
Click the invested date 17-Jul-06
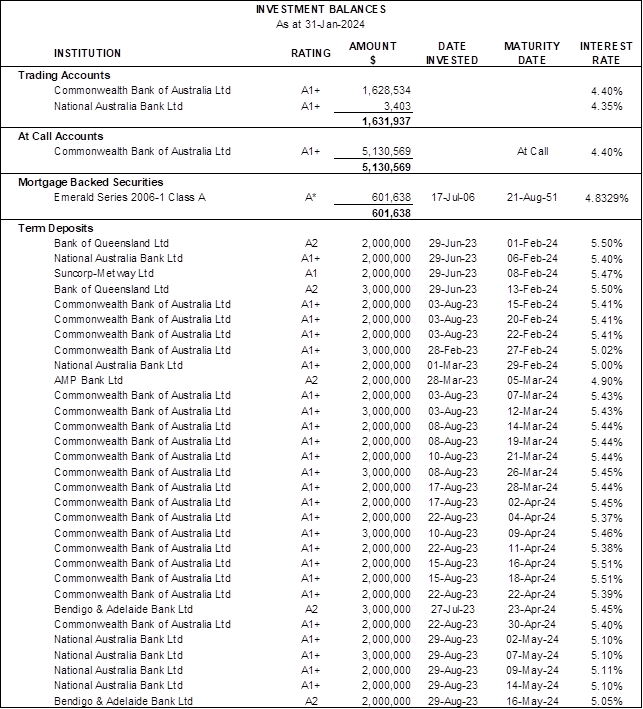tap(453, 198)
